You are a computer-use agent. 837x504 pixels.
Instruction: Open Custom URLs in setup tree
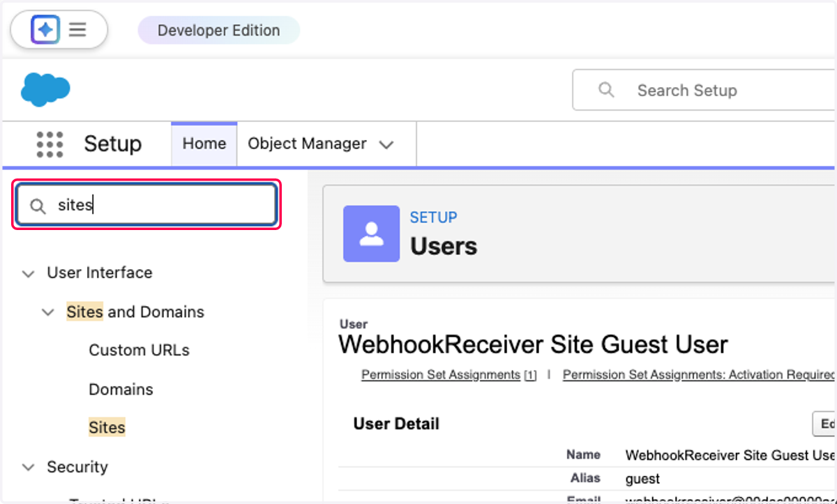139,350
